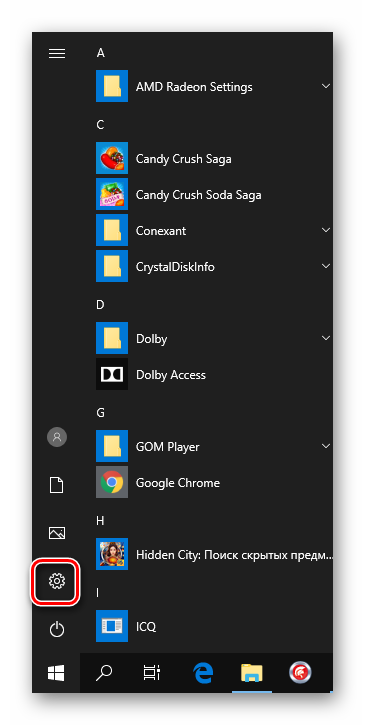Click the Windows Start button
The image size is (365, 725).
point(56,673)
